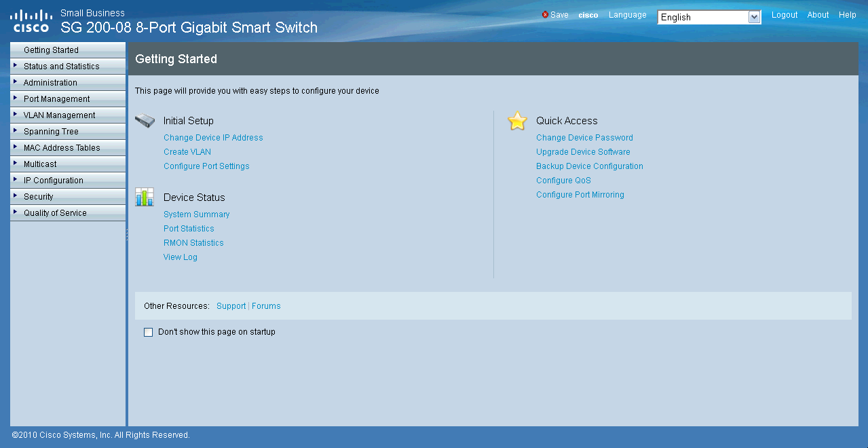Expand the Status and Statistics menu
The image size is (868, 448).
click(x=15, y=66)
